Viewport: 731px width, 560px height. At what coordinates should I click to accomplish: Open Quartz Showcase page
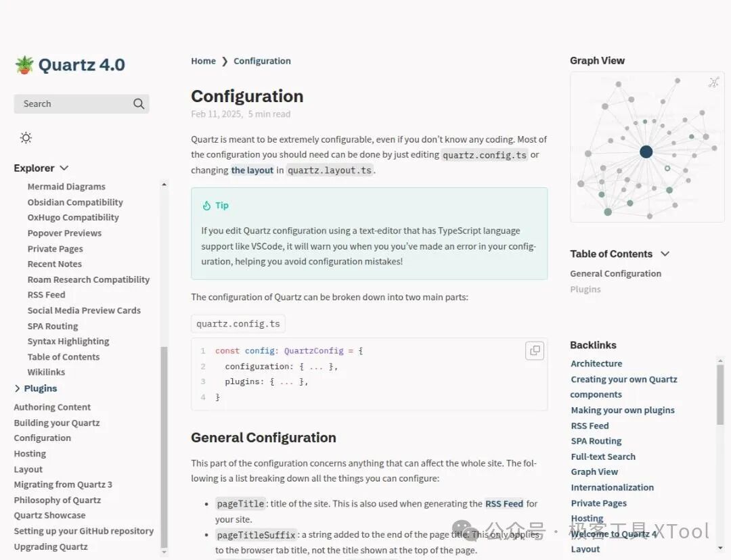50,515
